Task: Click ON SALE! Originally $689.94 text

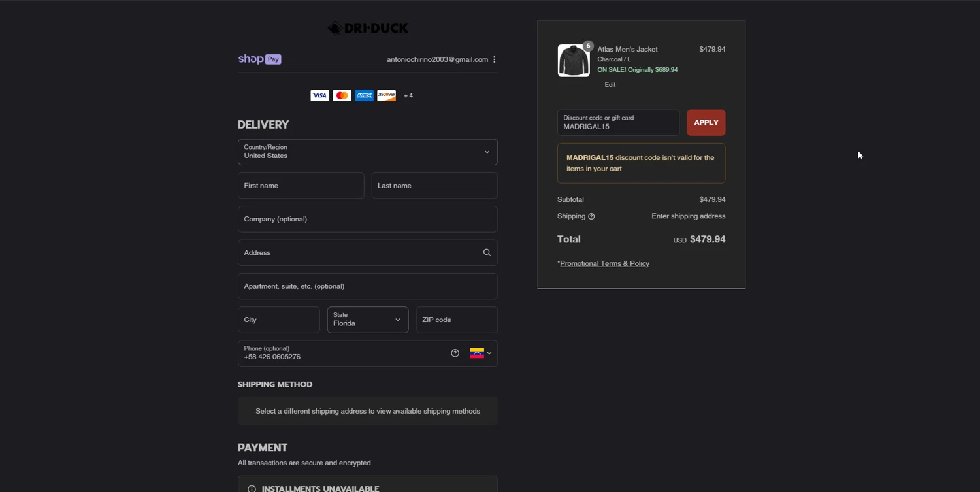Action: pos(638,69)
